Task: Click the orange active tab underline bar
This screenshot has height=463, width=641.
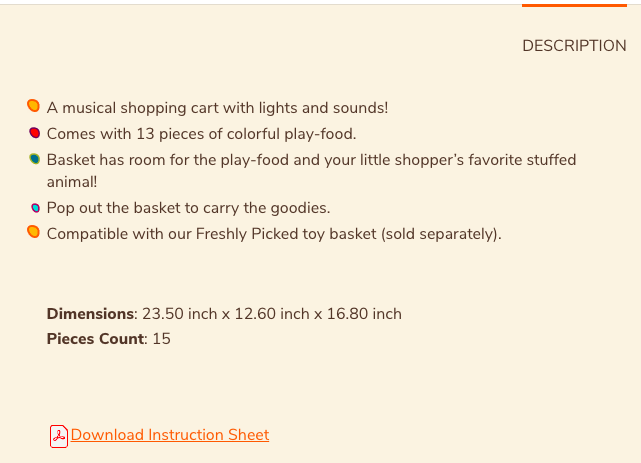Action: (x=574, y=5)
